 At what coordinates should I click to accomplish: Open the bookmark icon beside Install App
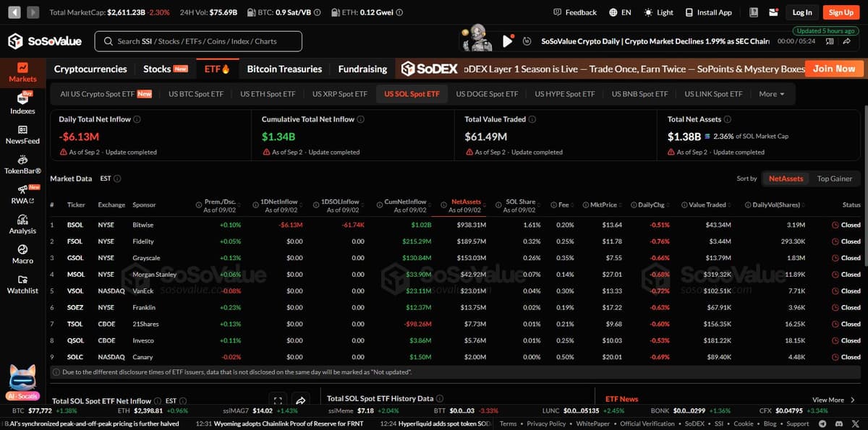pos(754,12)
